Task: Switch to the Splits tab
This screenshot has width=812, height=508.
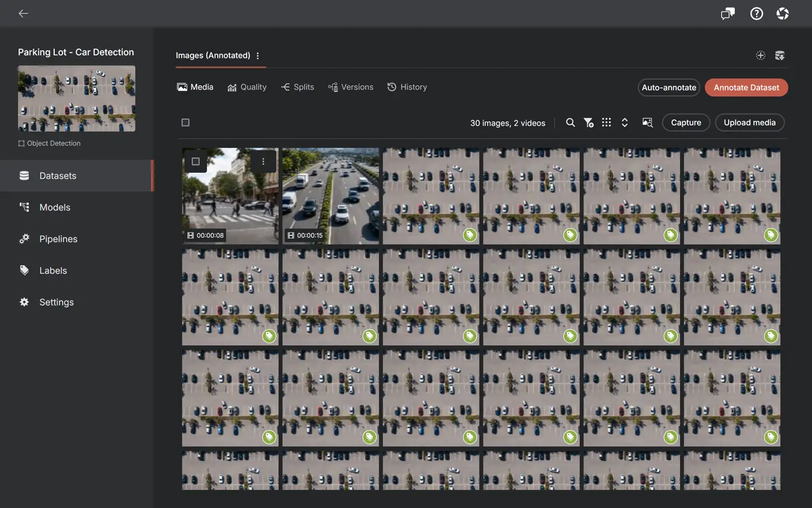Action: [298, 87]
